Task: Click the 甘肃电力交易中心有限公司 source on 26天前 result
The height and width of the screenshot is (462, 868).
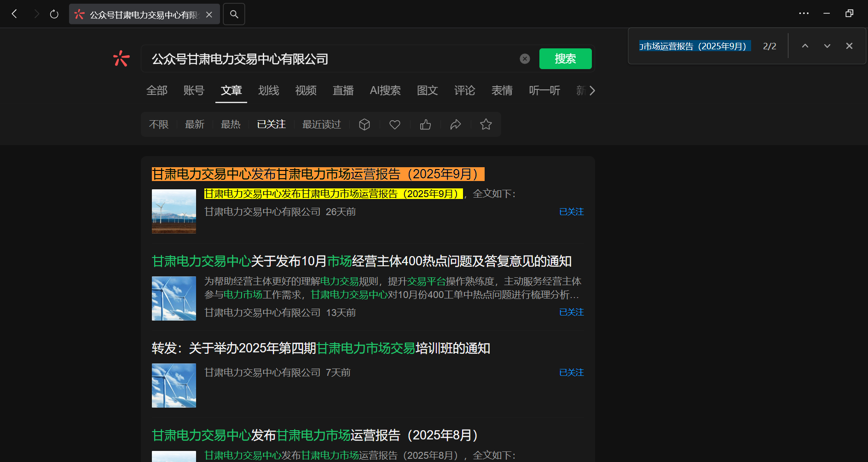Action: 262,212
